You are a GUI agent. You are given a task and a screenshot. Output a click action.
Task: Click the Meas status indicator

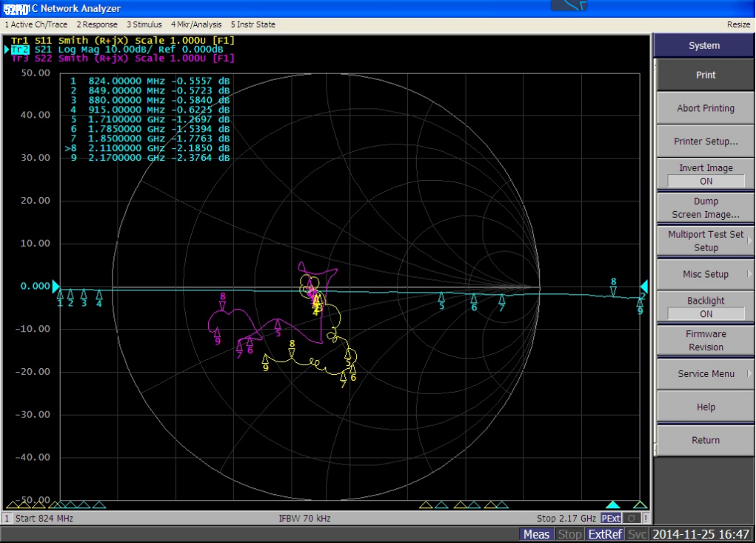click(536, 534)
